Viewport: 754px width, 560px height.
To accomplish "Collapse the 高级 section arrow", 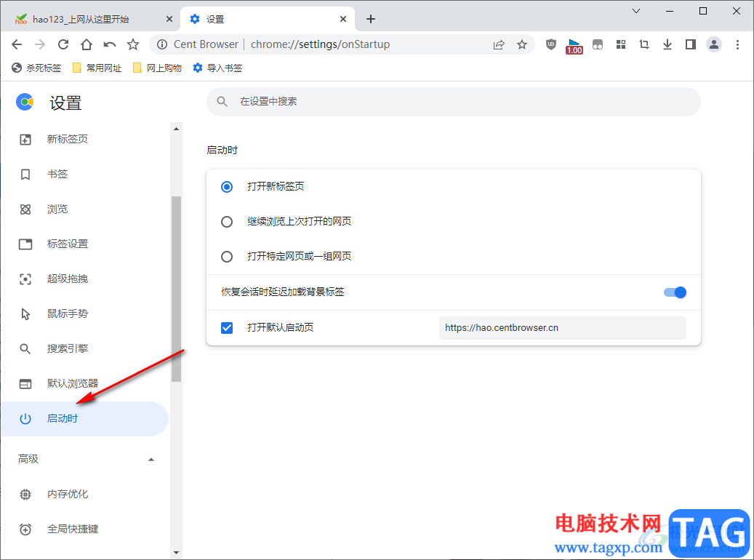I will tap(151, 460).
